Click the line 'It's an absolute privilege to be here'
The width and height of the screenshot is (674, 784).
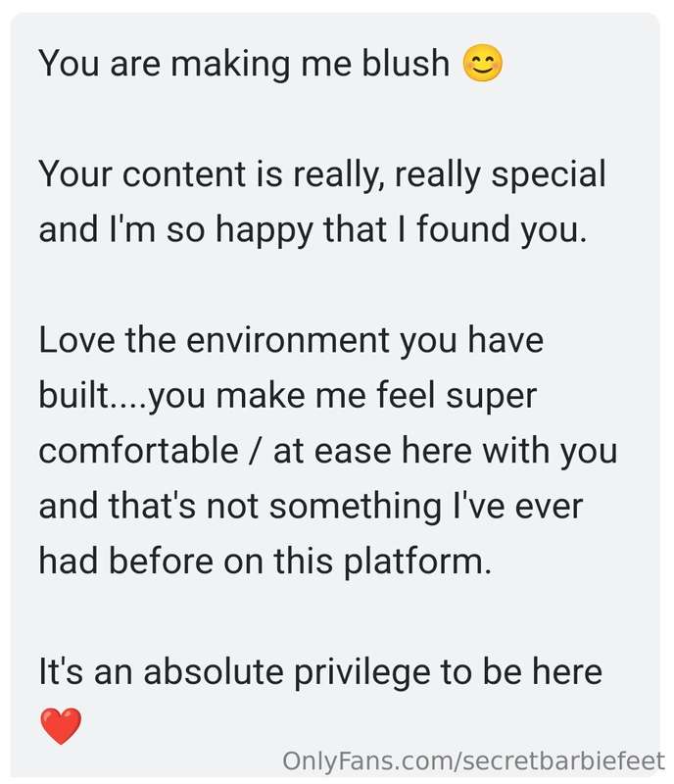tap(320, 671)
